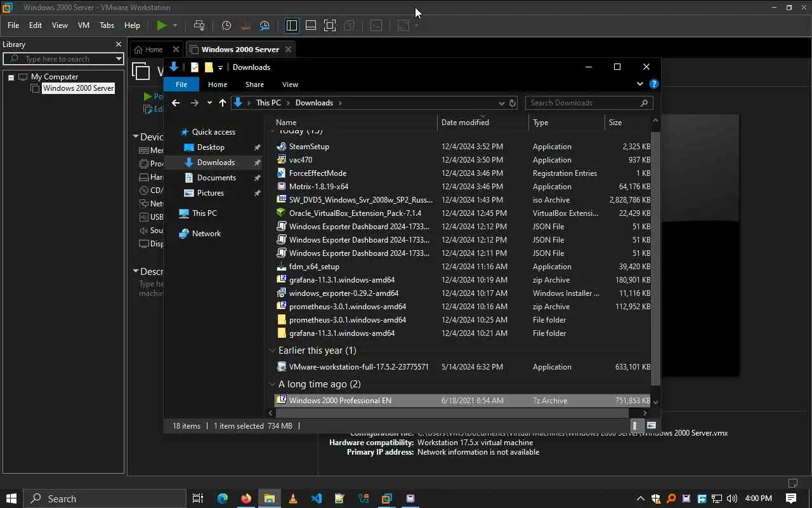The width and height of the screenshot is (812, 508).
Task: Sort files by the Size column header
Action: pyautogui.click(x=628, y=123)
